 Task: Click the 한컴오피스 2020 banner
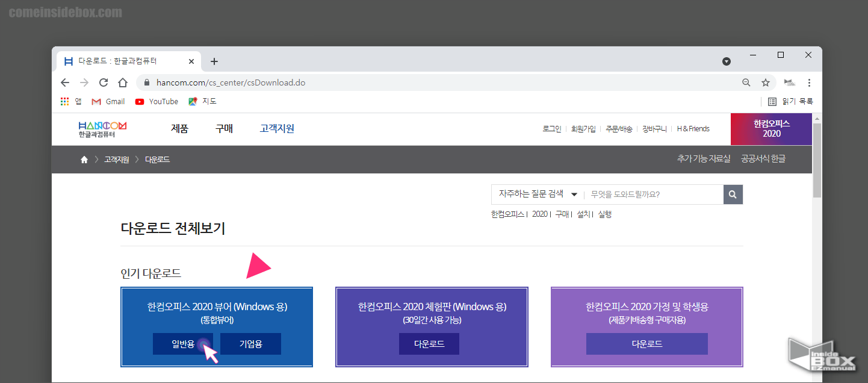(x=771, y=129)
